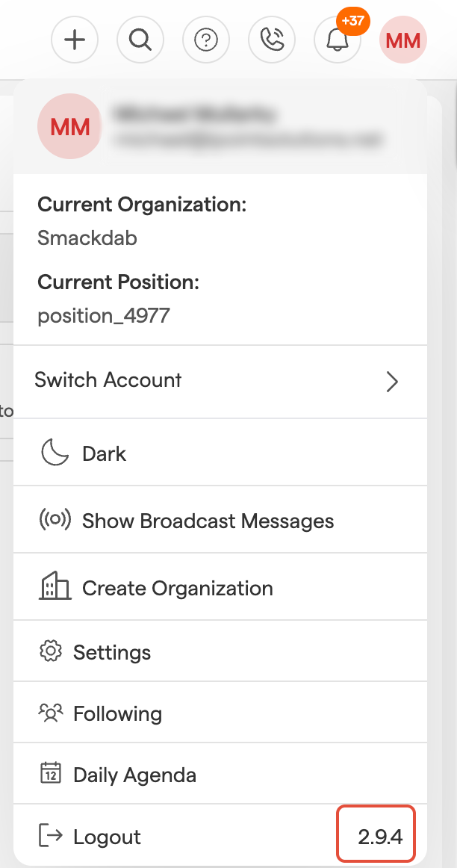The image size is (457, 868).
Task: Click the calendar icon beside Daily Agenda
Action: click(50, 774)
